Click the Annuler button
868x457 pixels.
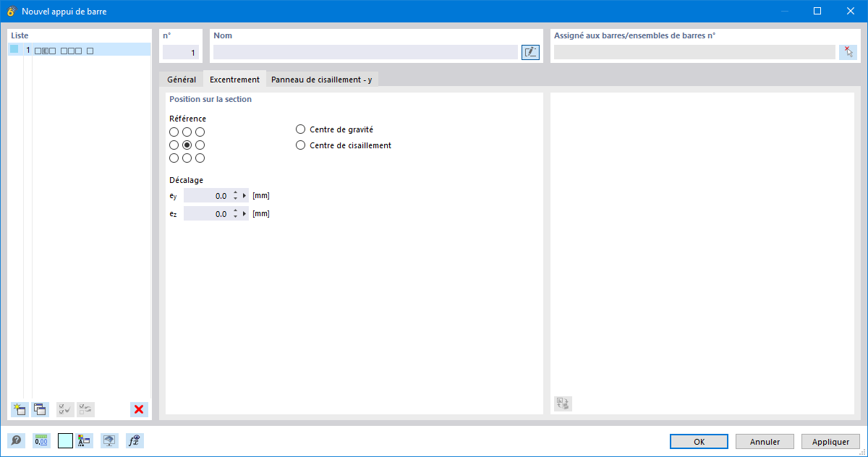(x=765, y=441)
